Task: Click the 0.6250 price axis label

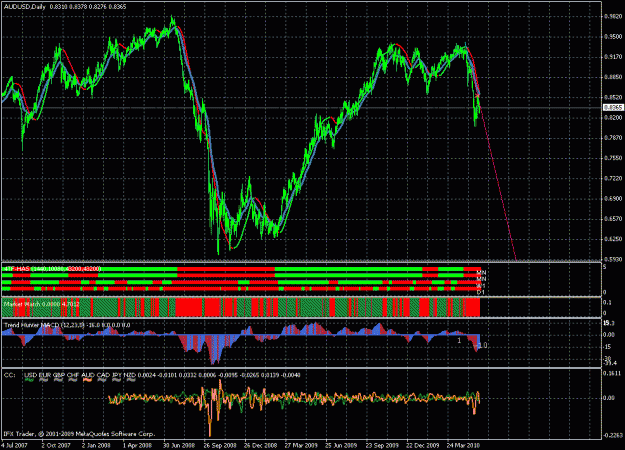Action: click(x=613, y=239)
